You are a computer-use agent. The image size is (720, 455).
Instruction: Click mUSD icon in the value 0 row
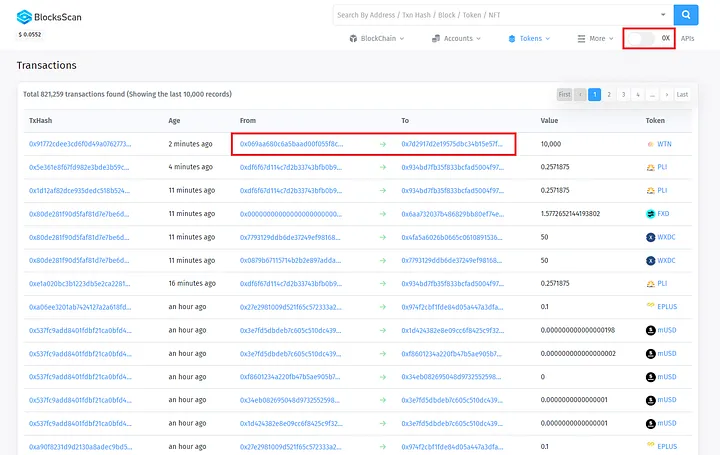coord(650,377)
